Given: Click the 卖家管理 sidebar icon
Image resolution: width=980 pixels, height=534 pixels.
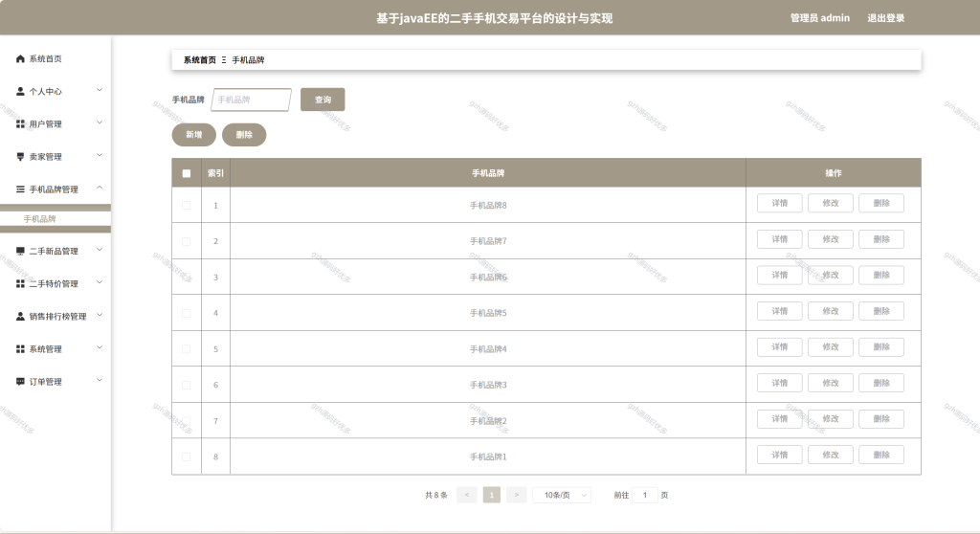Looking at the screenshot, I should click(20, 157).
